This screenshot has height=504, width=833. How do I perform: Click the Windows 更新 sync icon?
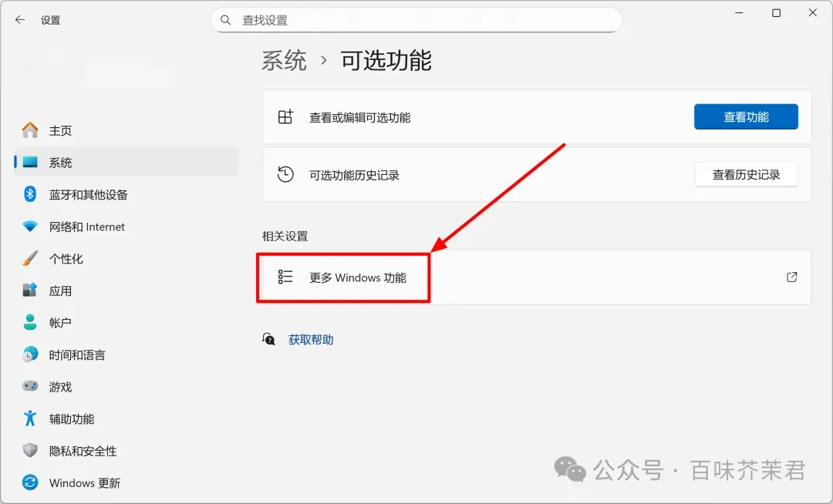(30, 482)
